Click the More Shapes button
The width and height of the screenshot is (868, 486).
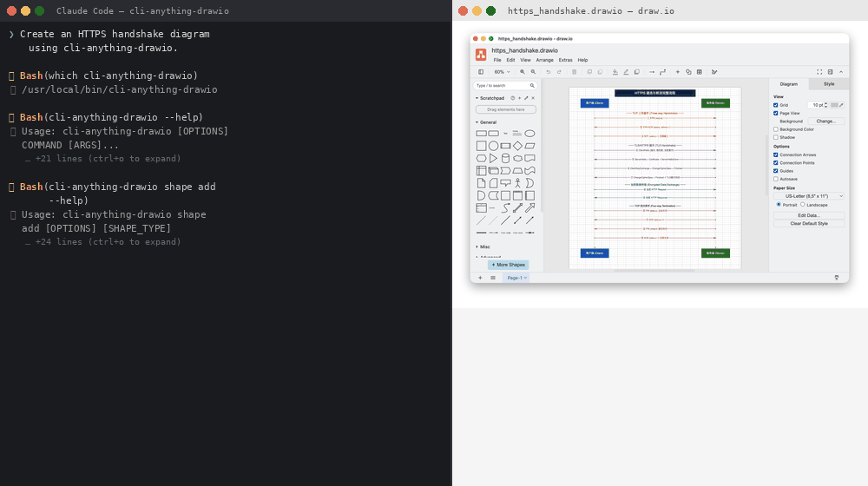(508, 265)
